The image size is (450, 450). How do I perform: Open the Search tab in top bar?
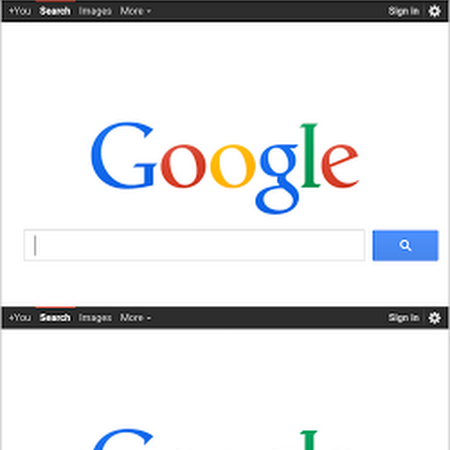pos(55,11)
